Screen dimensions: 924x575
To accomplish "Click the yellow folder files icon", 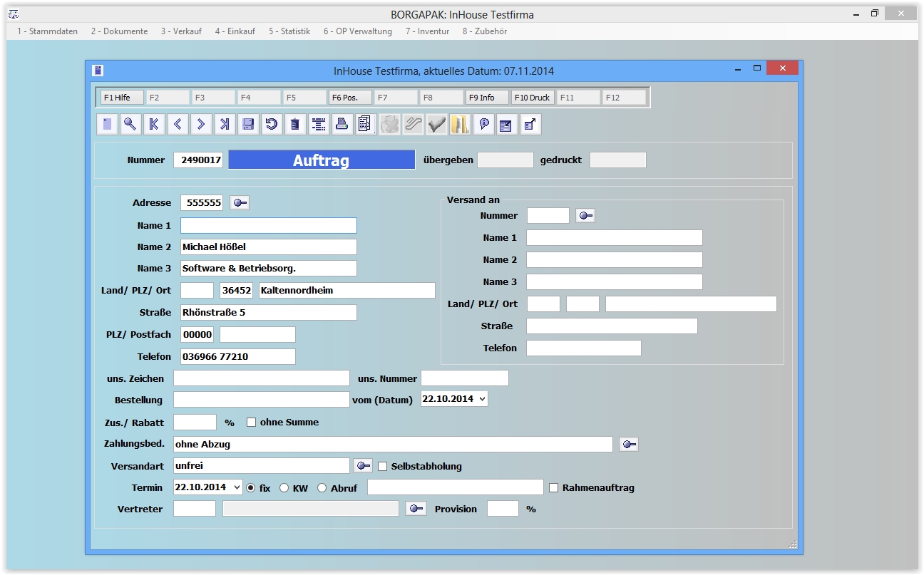I will pyautogui.click(x=460, y=125).
